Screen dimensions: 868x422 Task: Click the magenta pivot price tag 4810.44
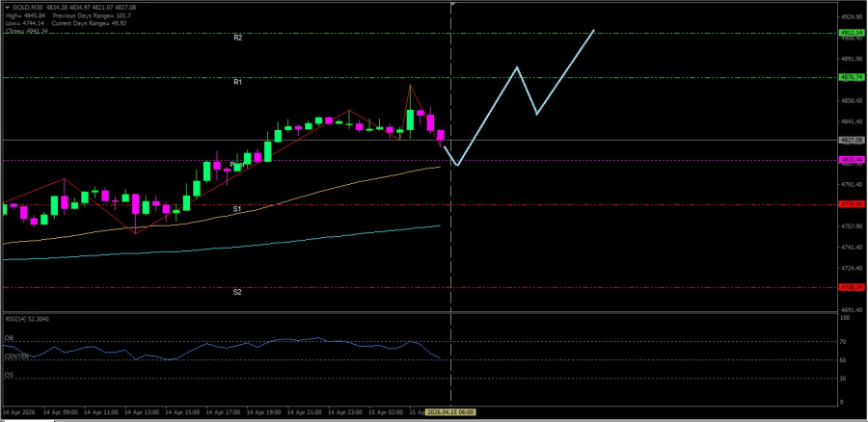pyautogui.click(x=851, y=160)
